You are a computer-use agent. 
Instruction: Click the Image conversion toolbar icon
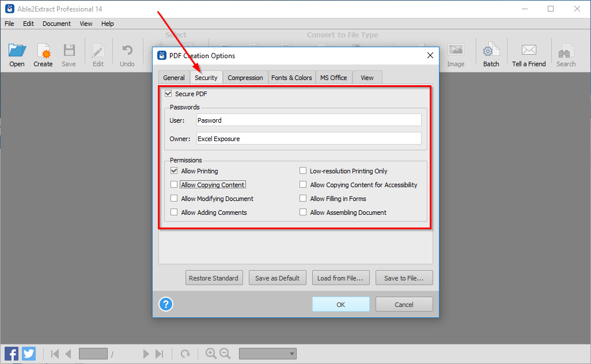[x=456, y=50]
